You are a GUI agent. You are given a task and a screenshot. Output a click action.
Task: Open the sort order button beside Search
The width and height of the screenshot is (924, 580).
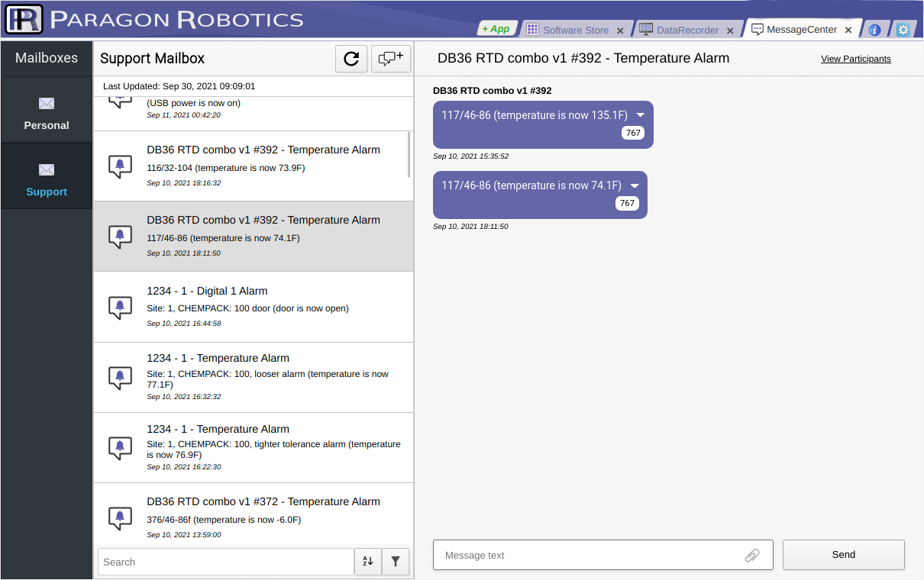pos(368,562)
